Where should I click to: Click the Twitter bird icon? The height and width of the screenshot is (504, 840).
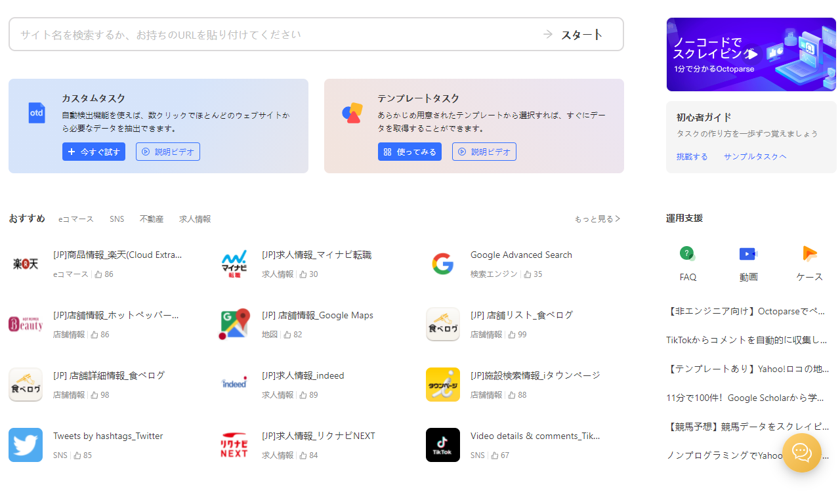click(x=26, y=445)
